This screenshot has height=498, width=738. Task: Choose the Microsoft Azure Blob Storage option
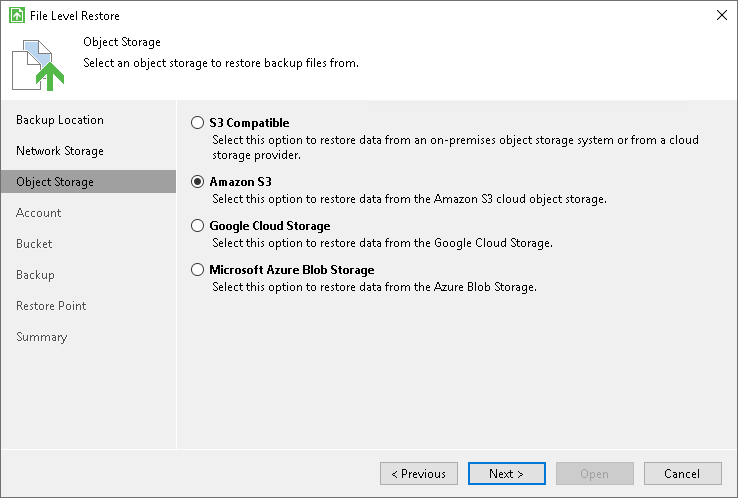[x=197, y=270]
